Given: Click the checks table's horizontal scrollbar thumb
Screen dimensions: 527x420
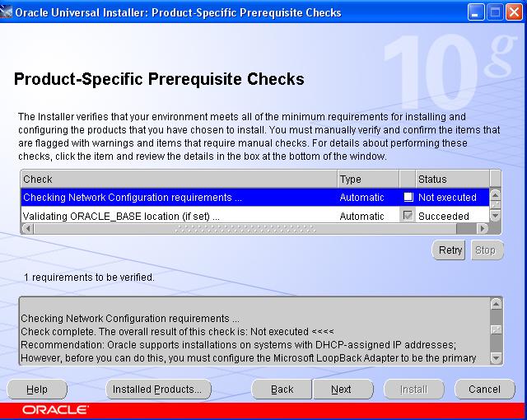Looking at the screenshot, I should tap(247, 228).
